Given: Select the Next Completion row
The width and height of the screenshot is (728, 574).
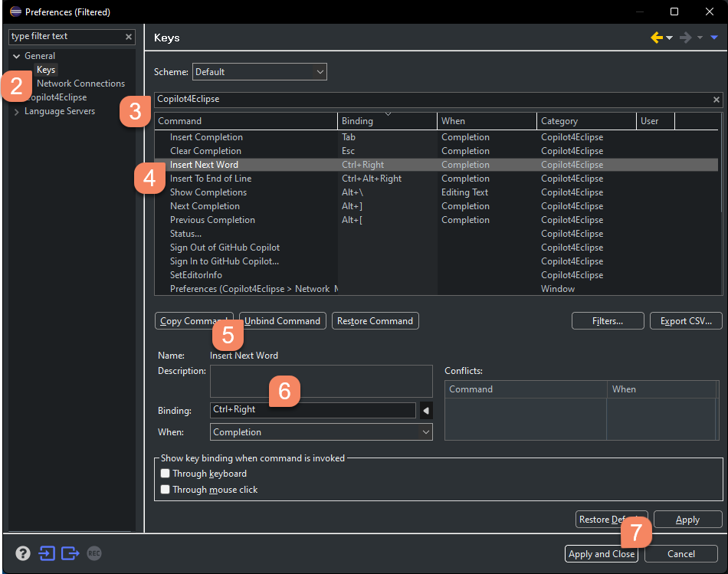Looking at the screenshot, I should [x=436, y=206].
